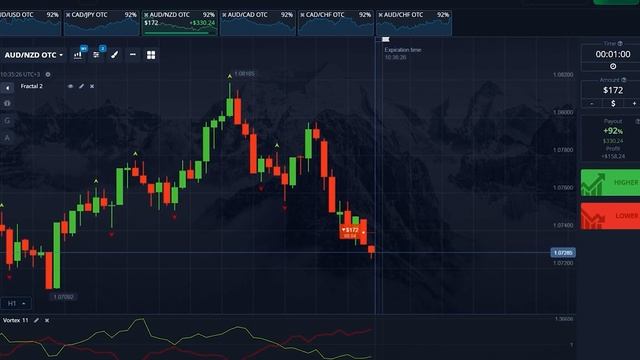The width and height of the screenshot is (640, 360).
Task: Switch to the CAD/CHF OTC tab
Action: point(336,23)
